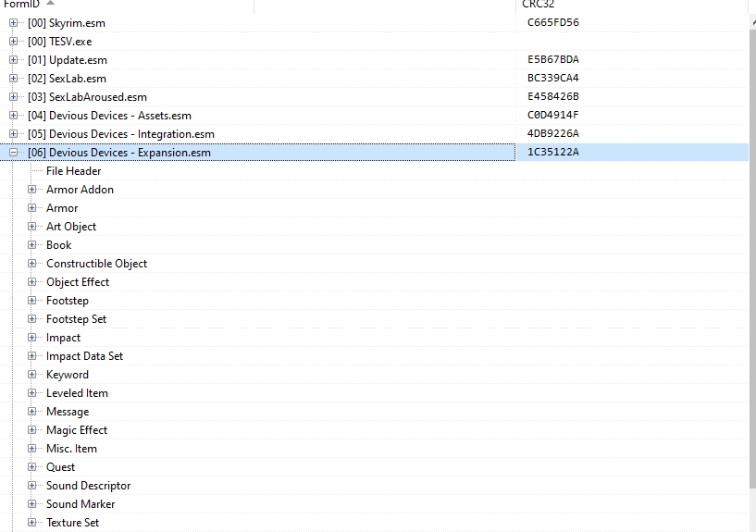Expand the Keyword group

(31, 375)
